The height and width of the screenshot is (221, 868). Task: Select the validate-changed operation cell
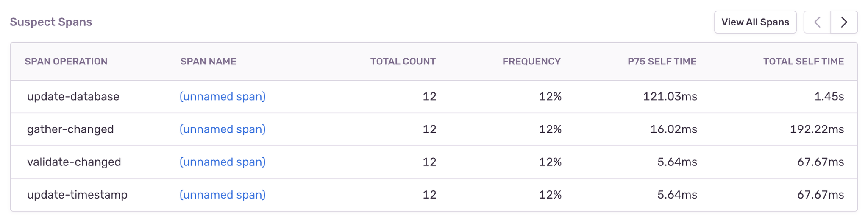click(x=74, y=162)
